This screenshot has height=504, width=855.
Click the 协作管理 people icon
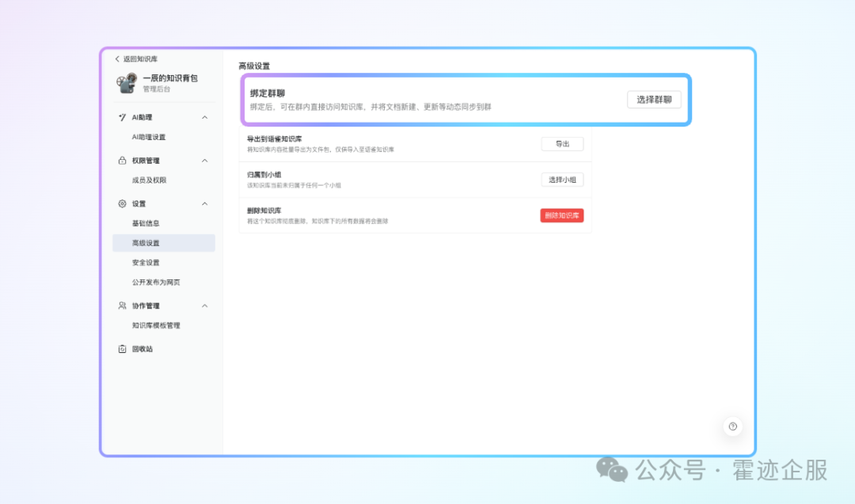pyautogui.click(x=122, y=305)
